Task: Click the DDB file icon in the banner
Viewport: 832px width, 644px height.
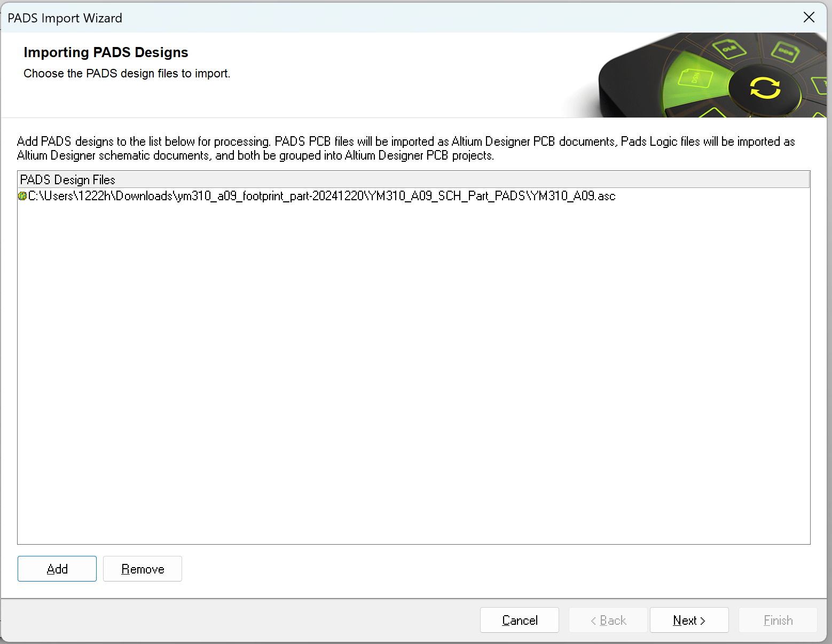Action: (785, 52)
